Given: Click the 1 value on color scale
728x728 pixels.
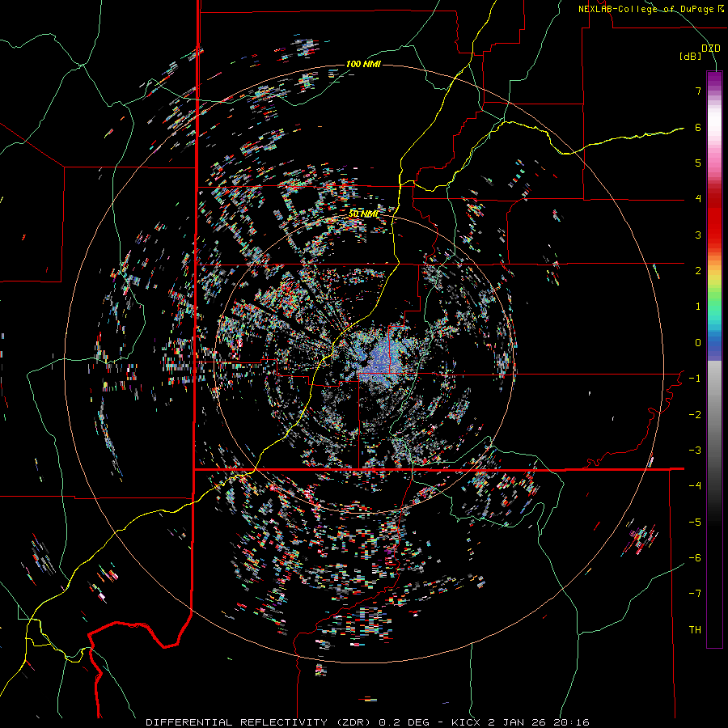Looking at the screenshot, I should click(698, 307).
